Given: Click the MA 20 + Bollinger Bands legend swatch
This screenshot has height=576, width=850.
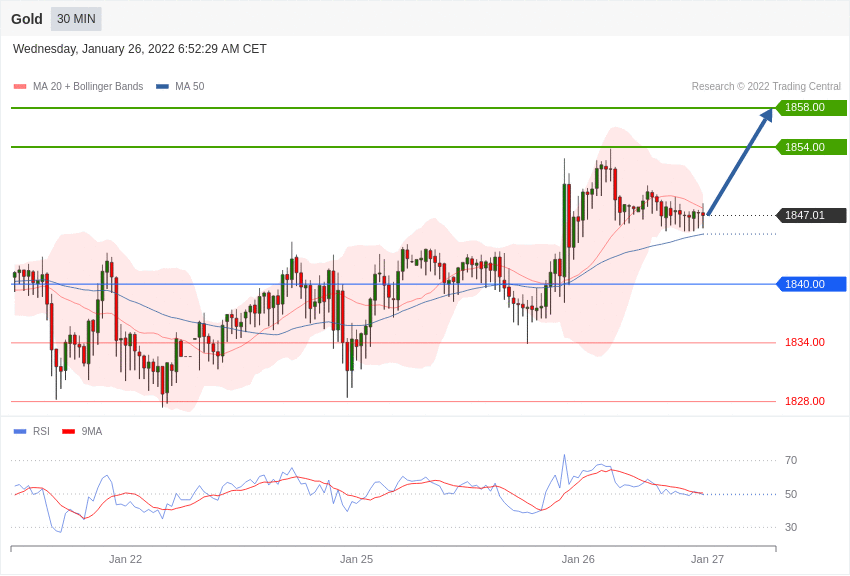Looking at the screenshot, I should point(20,87).
